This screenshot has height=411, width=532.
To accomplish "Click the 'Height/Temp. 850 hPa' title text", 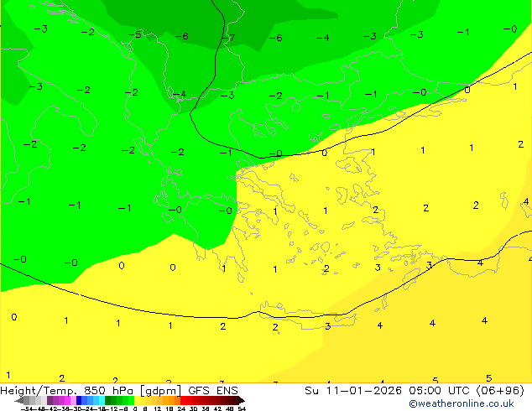I will click(x=67, y=390).
